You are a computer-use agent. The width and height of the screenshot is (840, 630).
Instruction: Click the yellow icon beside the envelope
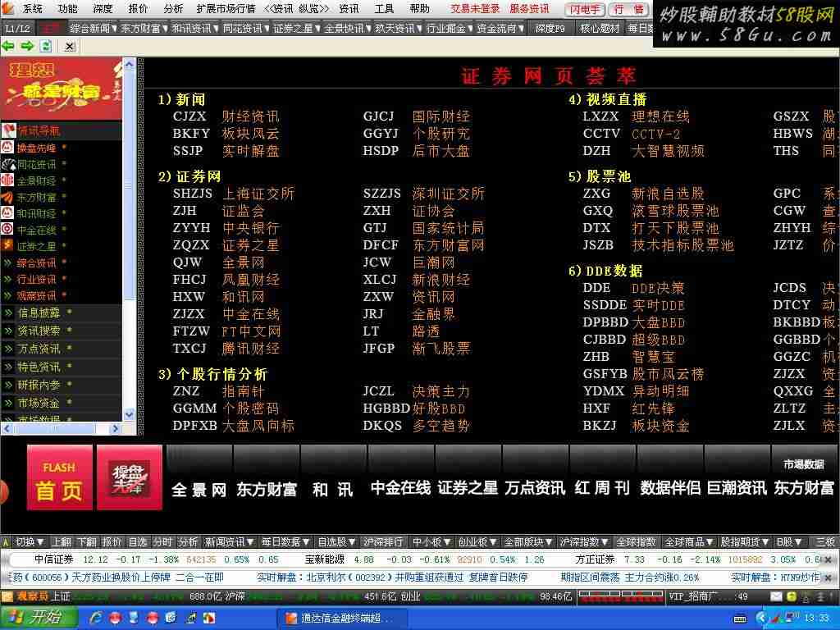(x=792, y=596)
